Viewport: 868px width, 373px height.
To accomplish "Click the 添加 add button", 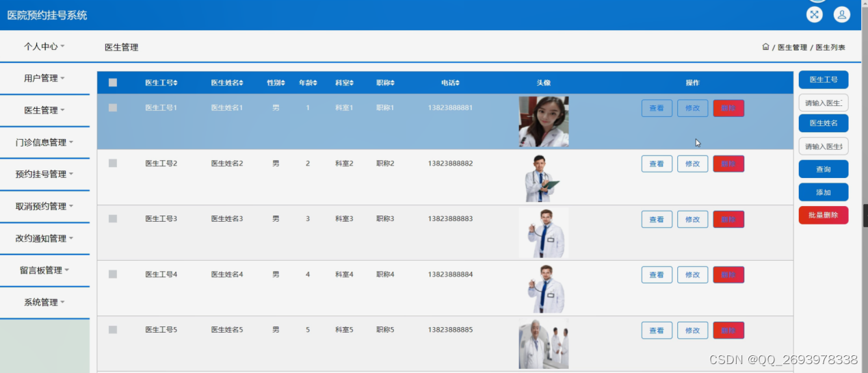I will 824,192.
